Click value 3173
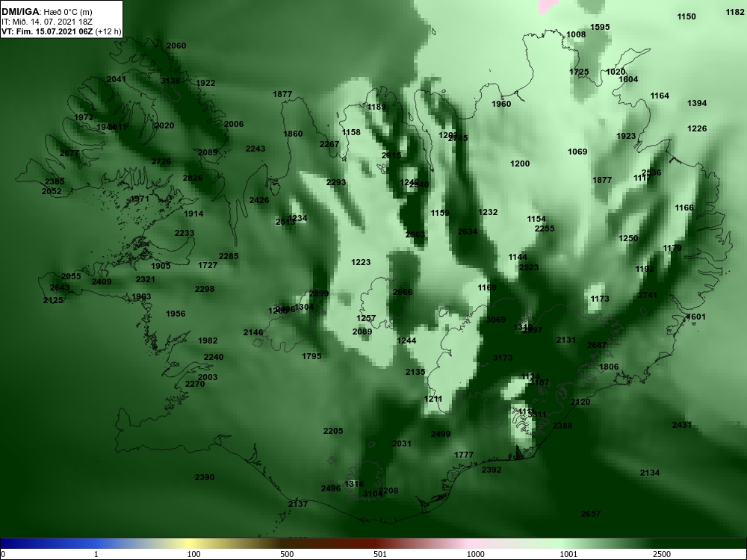This screenshot has height=560, width=747. (x=503, y=358)
